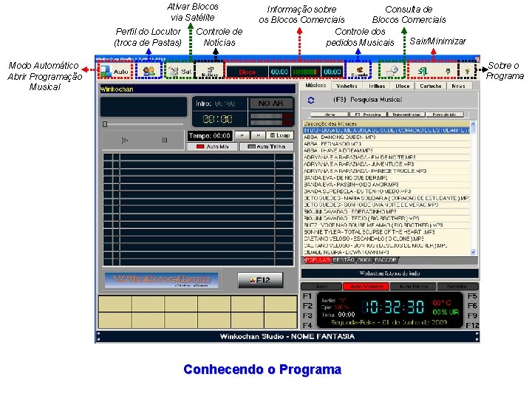Open the Notícias news control icon
This screenshot has width=532, height=399.
pos(210,71)
